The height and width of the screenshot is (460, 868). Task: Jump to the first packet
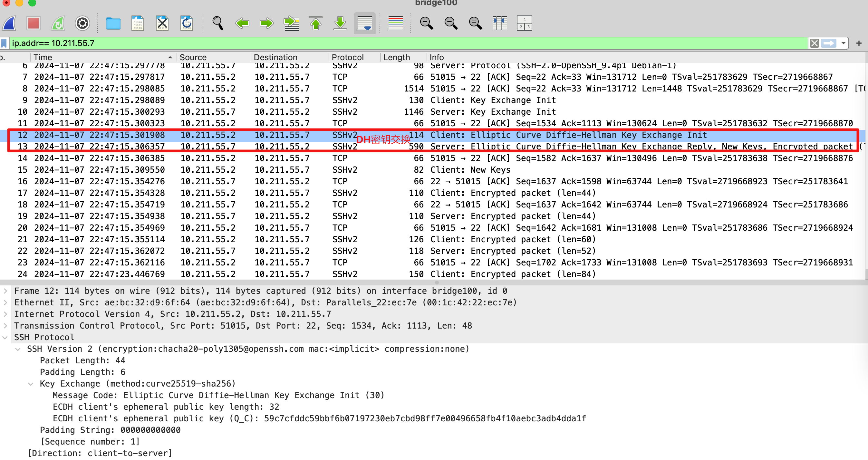click(x=316, y=23)
